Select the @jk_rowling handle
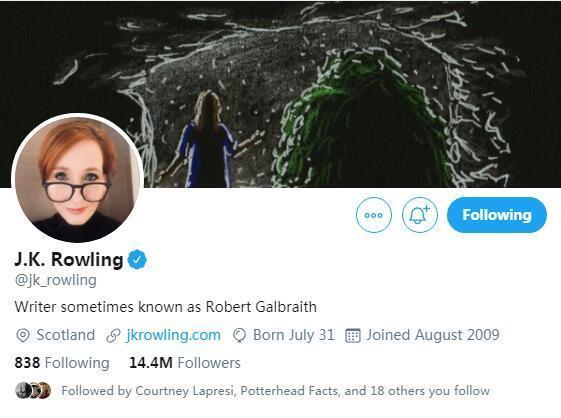This screenshot has width=561, height=418. point(55,280)
